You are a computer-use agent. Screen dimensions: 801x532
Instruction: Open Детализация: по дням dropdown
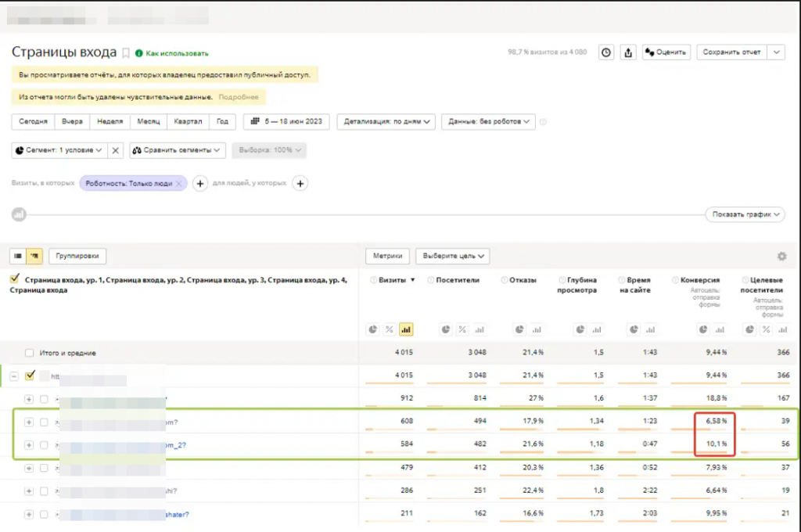[x=386, y=121]
